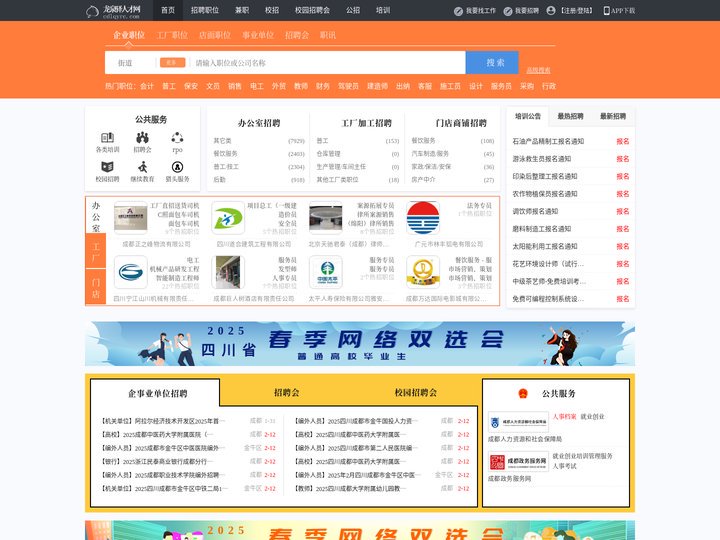Viewport: 720px width, 540px height.
Task: Open 其它类 category under 办公室招聘
Action: [x=222, y=141]
